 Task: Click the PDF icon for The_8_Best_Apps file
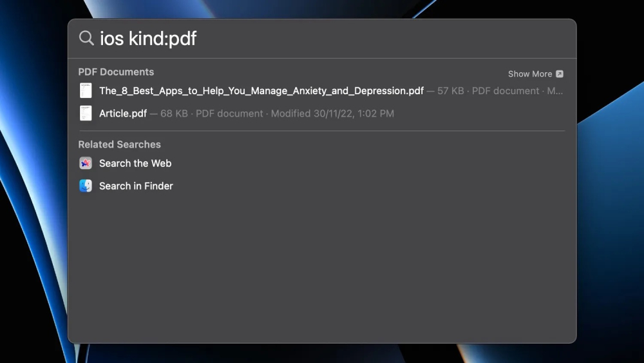tap(86, 91)
